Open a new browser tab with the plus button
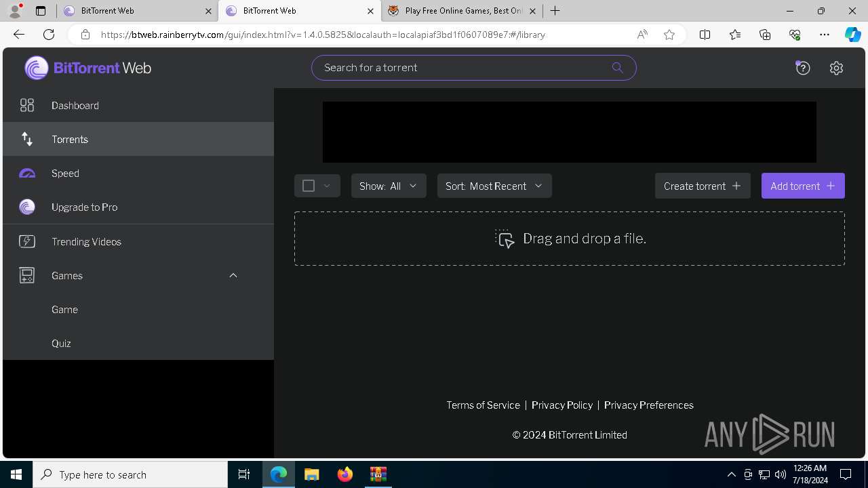This screenshot has width=868, height=488. tap(555, 11)
